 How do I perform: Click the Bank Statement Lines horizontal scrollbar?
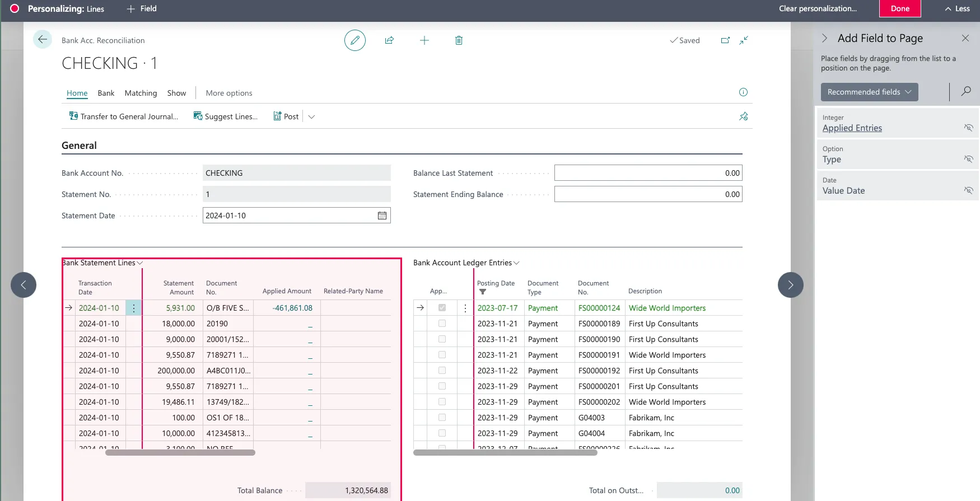(180, 453)
